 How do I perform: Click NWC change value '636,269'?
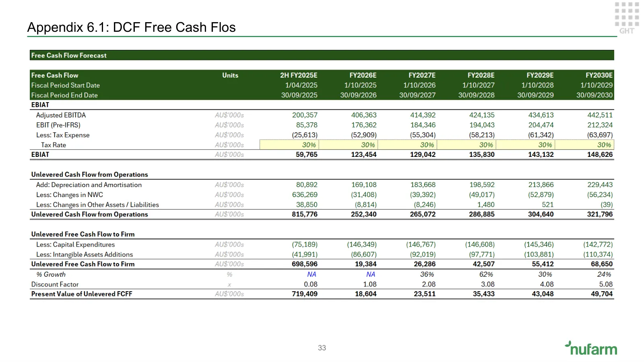pos(305,195)
